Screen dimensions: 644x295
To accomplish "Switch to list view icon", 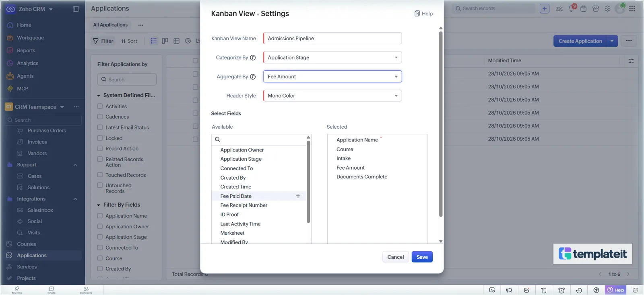I will pos(154,41).
